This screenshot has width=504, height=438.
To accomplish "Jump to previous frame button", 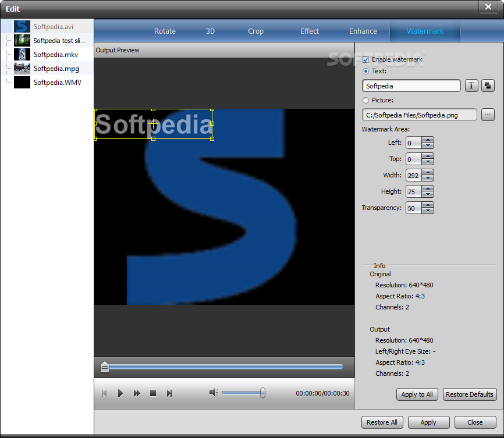I will click(x=104, y=393).
